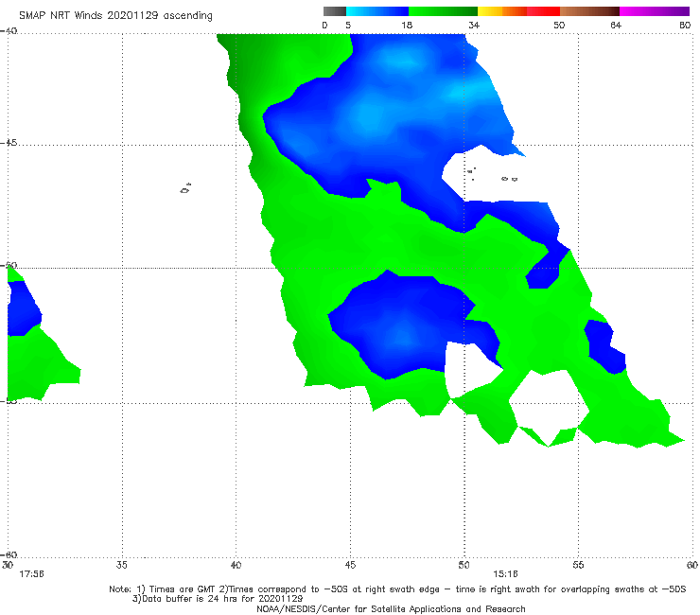Click the colorbar value label '80'
Screen dimensions: 700x615
click(x=685, y=26)
